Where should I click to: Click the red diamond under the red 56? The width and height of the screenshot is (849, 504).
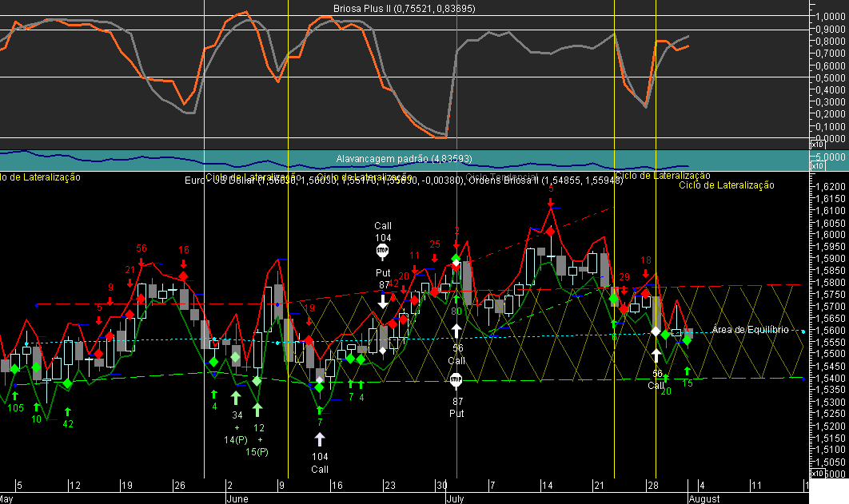[141, 299]
